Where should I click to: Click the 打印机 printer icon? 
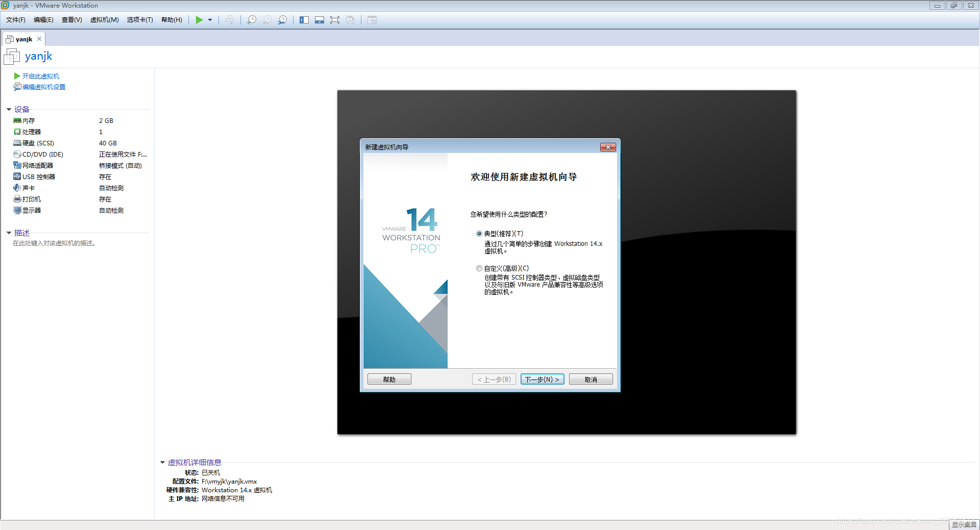(x=17, y=199)
